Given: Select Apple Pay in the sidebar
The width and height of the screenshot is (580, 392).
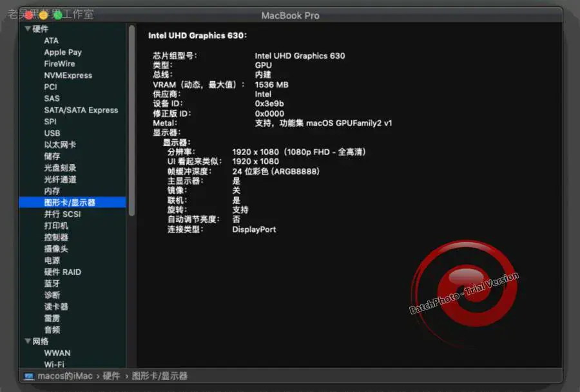Looking at the screenshot, I should tap(63, 52).
